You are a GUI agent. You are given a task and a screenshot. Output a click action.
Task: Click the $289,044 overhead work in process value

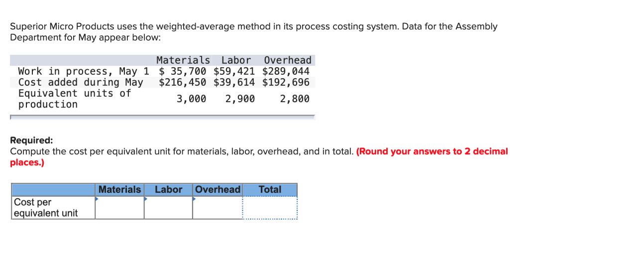point(286,71)
